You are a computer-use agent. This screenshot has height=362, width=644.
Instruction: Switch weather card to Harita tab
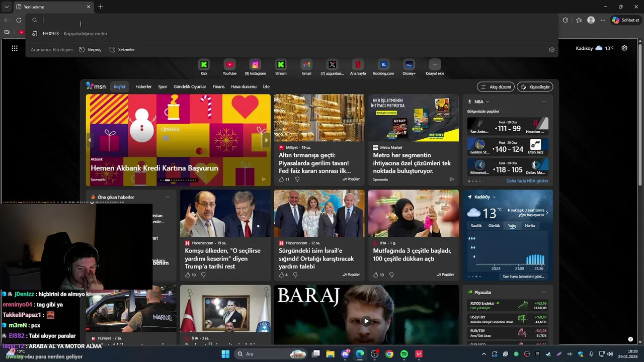(530, 226)
